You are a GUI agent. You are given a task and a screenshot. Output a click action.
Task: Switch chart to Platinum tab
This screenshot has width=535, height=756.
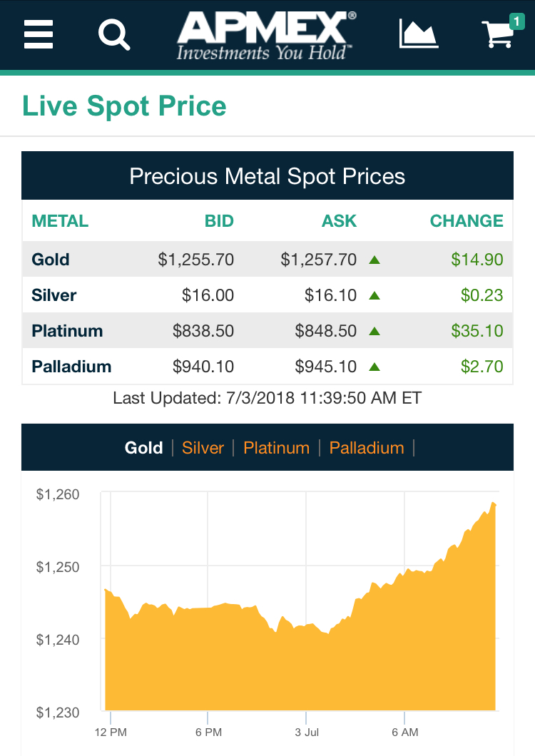tap(276, 448)
